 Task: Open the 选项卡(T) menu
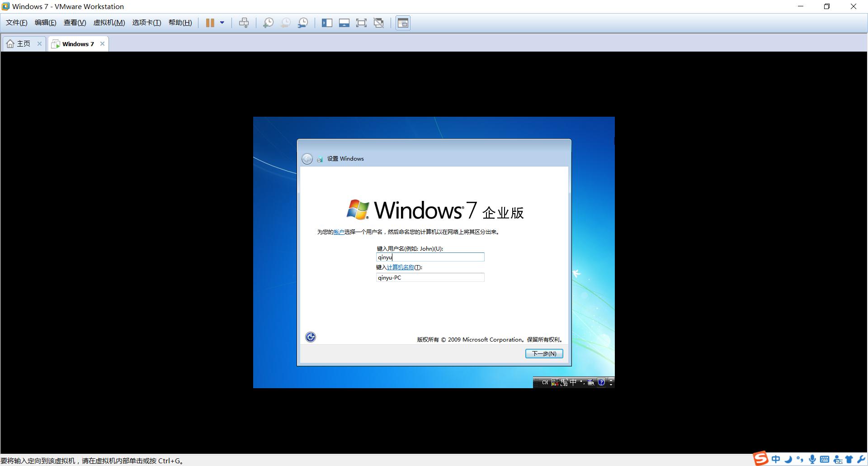tap(146, 23)
